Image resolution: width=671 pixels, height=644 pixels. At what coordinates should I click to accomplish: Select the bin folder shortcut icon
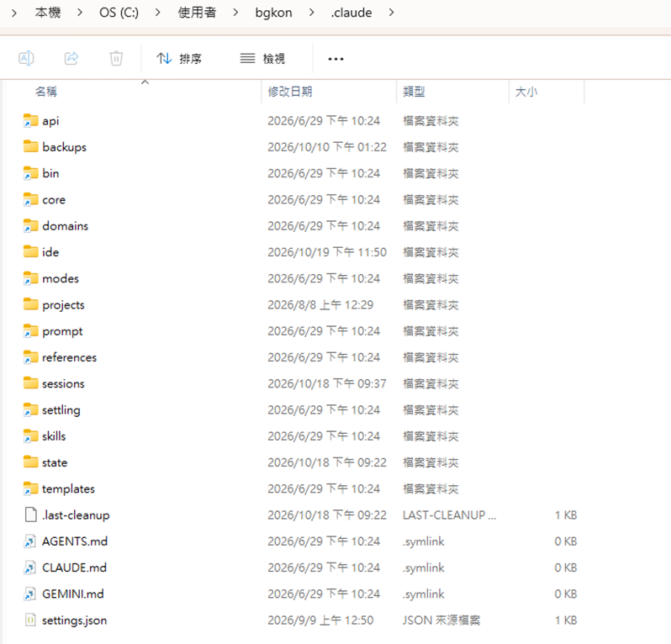pos(31,173)
